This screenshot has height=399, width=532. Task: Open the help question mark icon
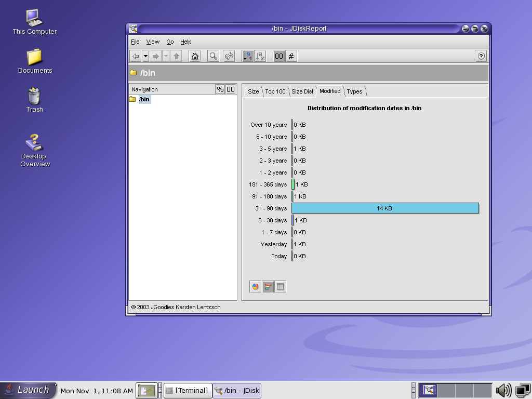coord(481,56)
